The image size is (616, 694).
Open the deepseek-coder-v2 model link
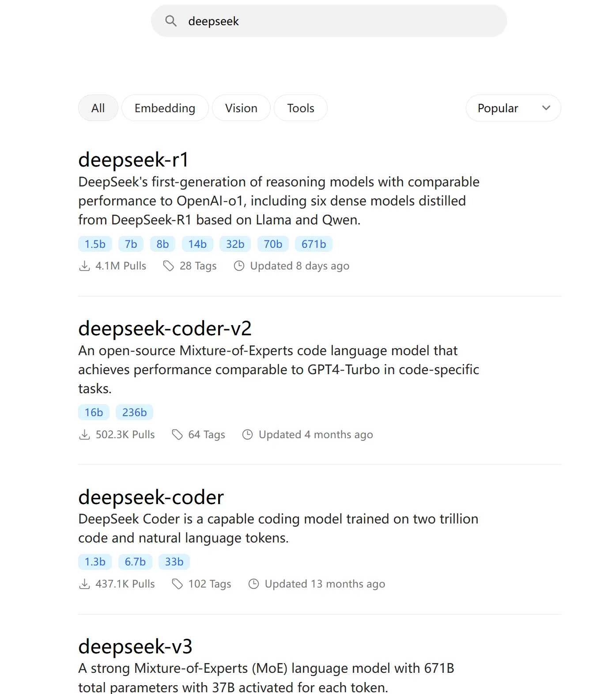(165, 328)
